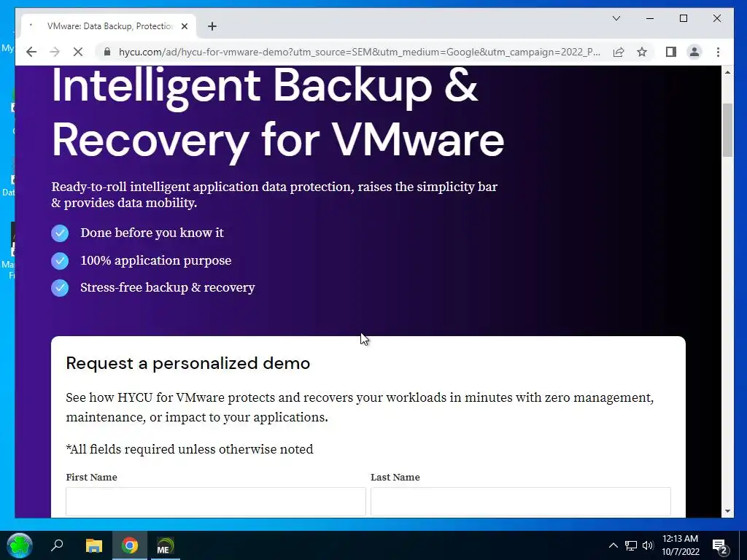Open the Chrome profile avatar

click(694, 52)
